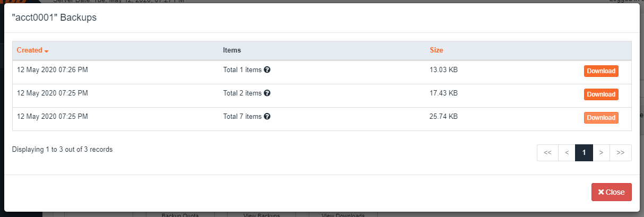The image size is (644, 217).
Task: Close the acct0001 Backups dialog
Action: (612, 192)
